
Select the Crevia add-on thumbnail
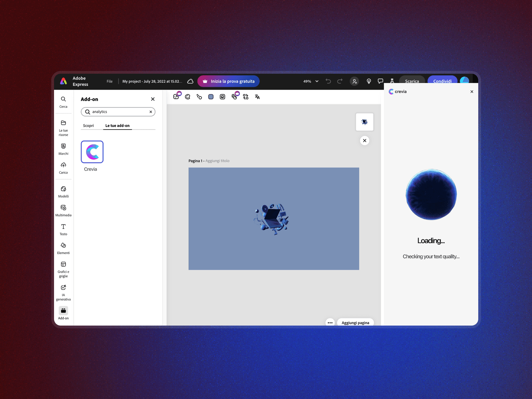pyautogui.click(x=92, y=152)
